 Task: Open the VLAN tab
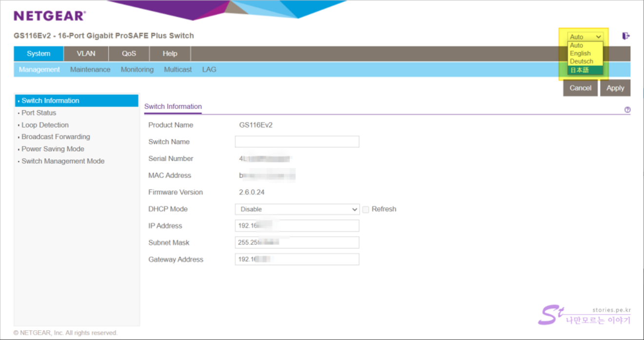pyautogui.click(x=86, y=54)
